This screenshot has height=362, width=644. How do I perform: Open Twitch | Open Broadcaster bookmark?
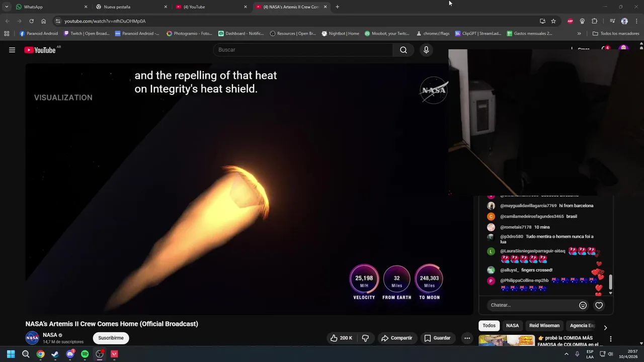tap(87, 34)
